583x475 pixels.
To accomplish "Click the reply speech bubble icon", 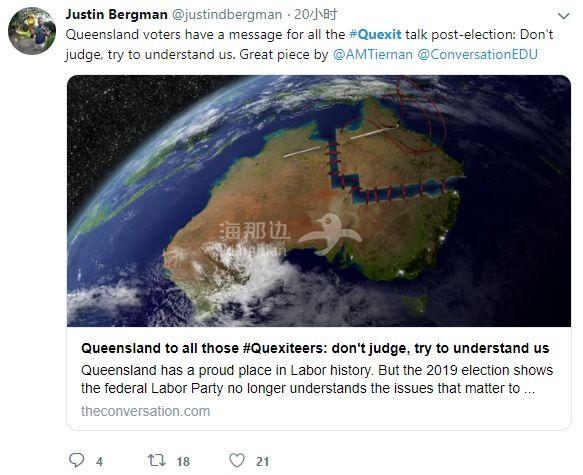I will click(x=77, y=460).
